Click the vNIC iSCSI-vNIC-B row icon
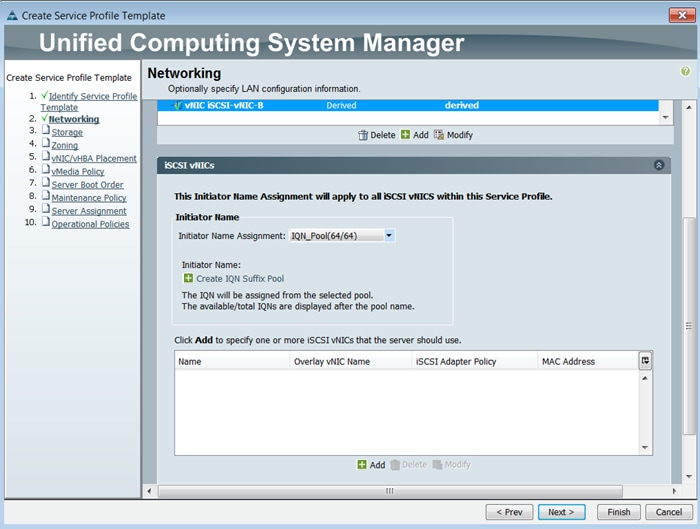This screenshot has height=529, width=700. click(x=177, y=106)
